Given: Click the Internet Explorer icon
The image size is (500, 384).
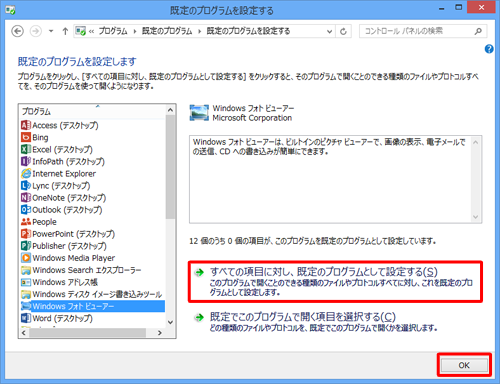Looking at the screenshot, I should tap(26, 173).
